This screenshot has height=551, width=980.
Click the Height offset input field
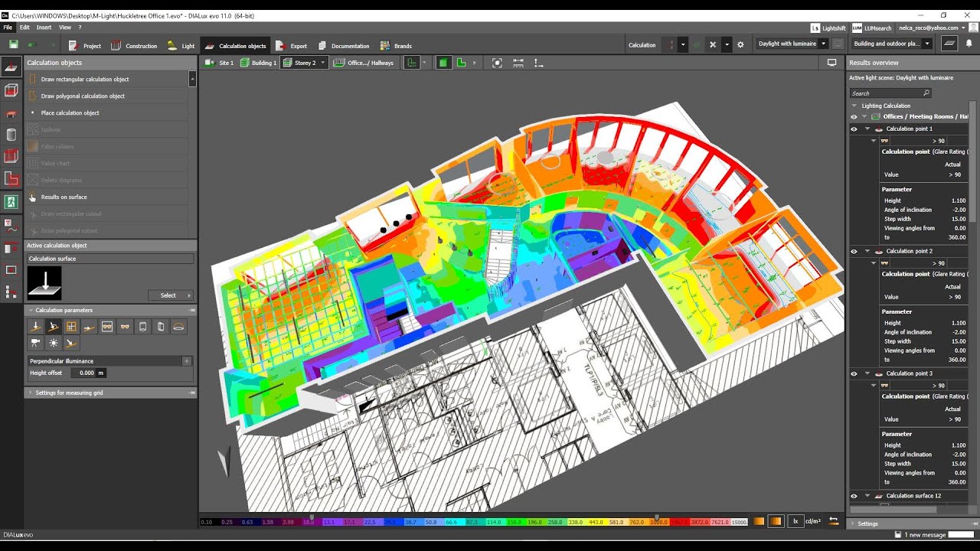(x=89, y=373)
